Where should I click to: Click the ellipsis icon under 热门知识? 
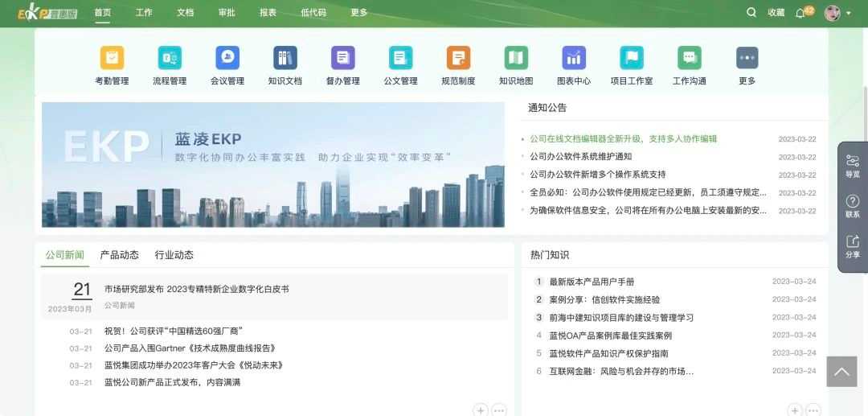[813, 410]
